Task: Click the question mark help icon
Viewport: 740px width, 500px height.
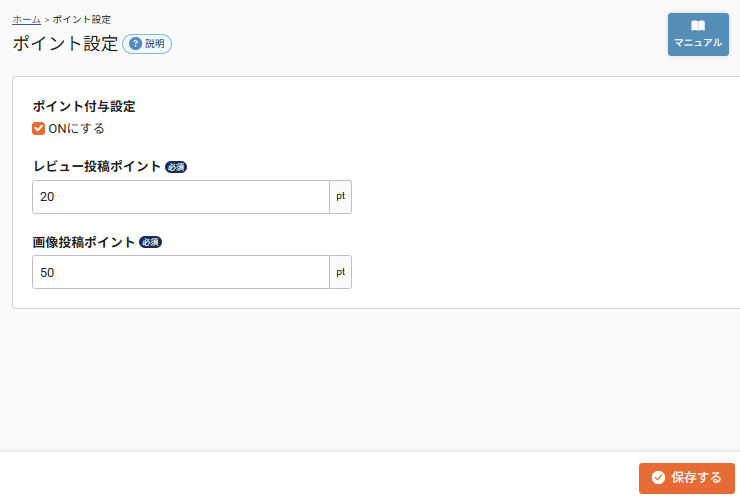Action: click(x=136, y=44)
